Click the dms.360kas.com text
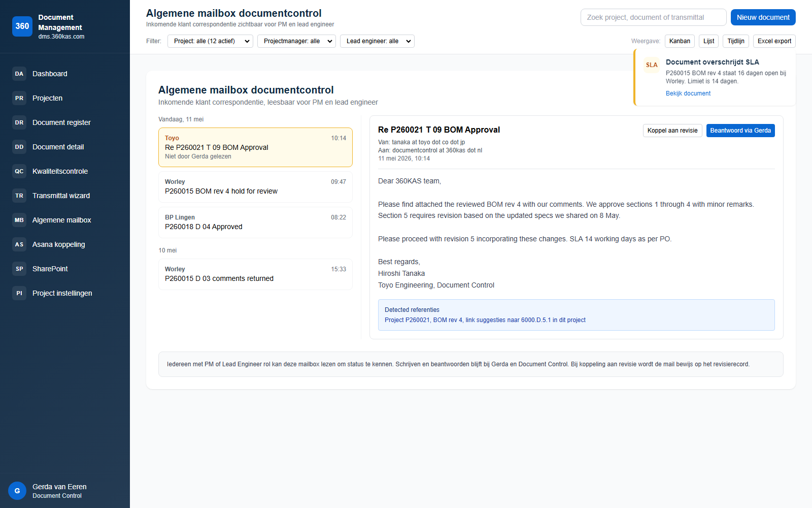Screen dimensions: 812x508 pyautogui.click(x=61, y=37)
